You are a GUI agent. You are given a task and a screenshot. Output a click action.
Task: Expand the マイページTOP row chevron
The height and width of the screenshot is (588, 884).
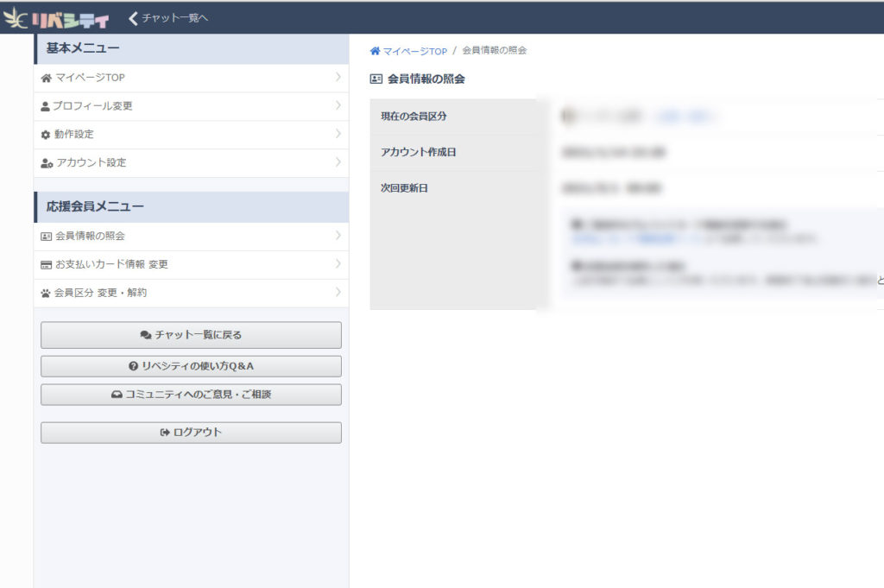(338, 78)
